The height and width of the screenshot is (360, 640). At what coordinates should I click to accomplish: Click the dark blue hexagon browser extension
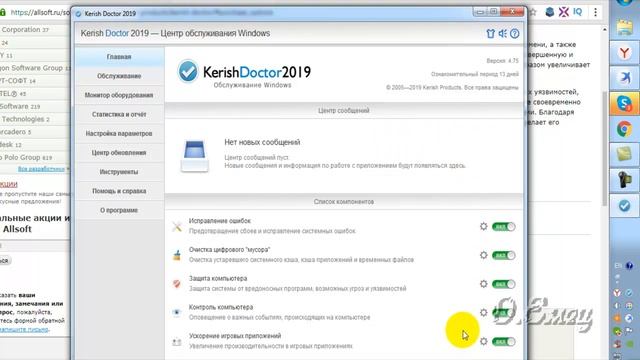point(550,12)
